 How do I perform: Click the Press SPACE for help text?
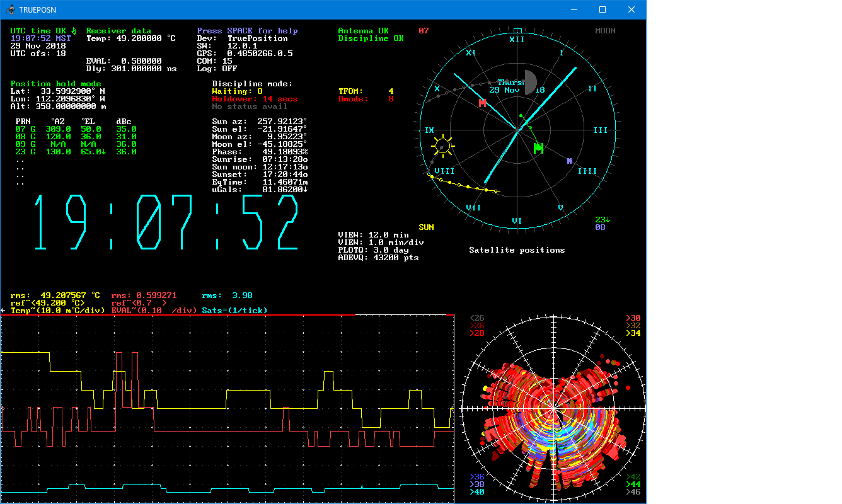coord(247,31)
